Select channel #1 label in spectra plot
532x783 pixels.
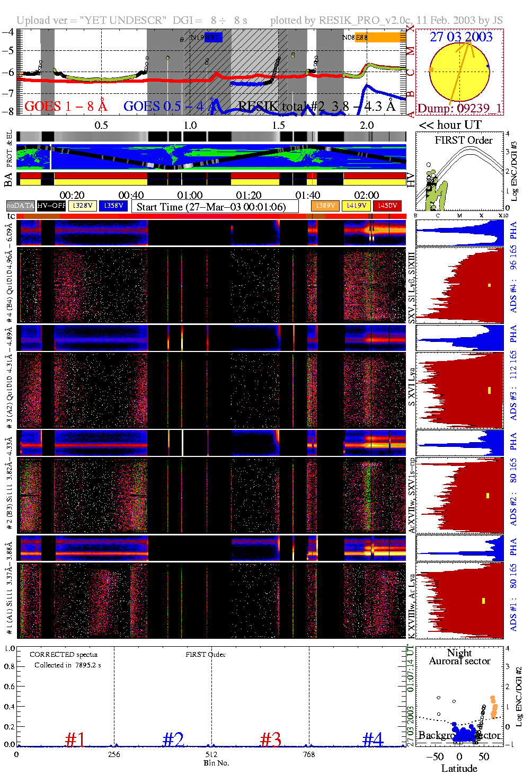coord(75,739)
